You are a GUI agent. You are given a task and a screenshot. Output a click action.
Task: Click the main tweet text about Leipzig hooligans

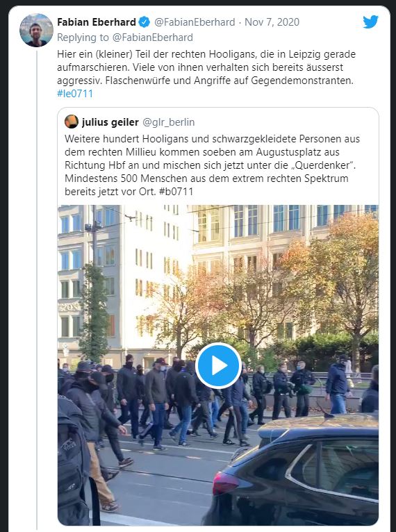206,74
